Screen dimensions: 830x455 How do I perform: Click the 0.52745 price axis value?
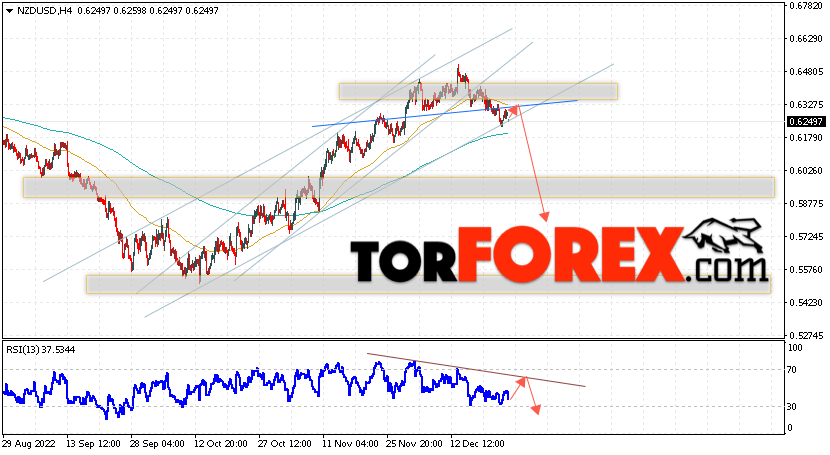[x=806, y=335]
